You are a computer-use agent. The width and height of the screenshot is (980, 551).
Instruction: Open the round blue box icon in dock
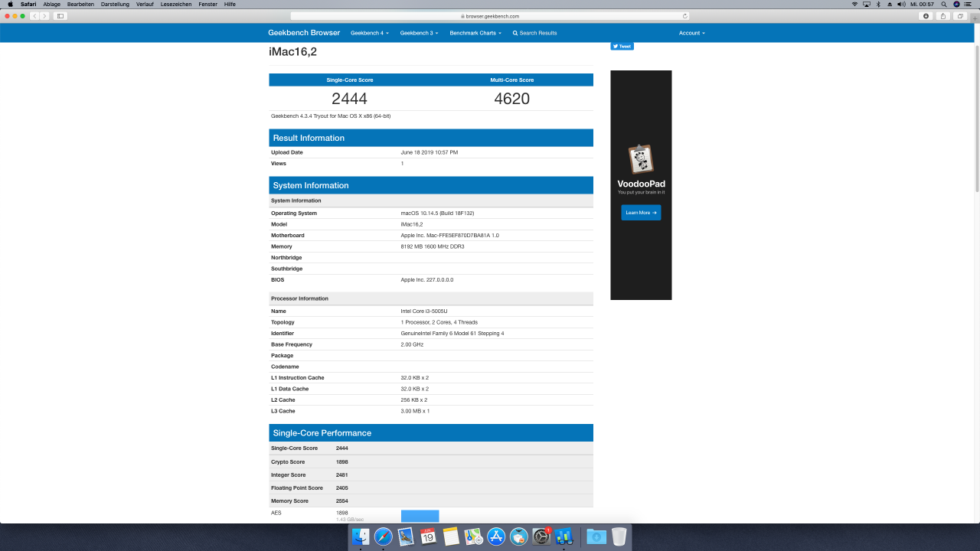(519, 536)
